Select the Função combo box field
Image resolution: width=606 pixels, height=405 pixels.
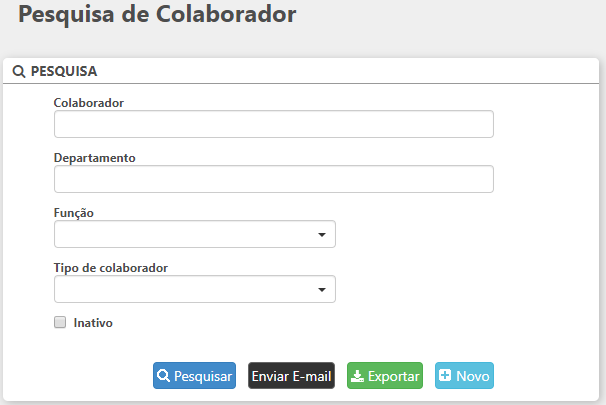point(185,234)
